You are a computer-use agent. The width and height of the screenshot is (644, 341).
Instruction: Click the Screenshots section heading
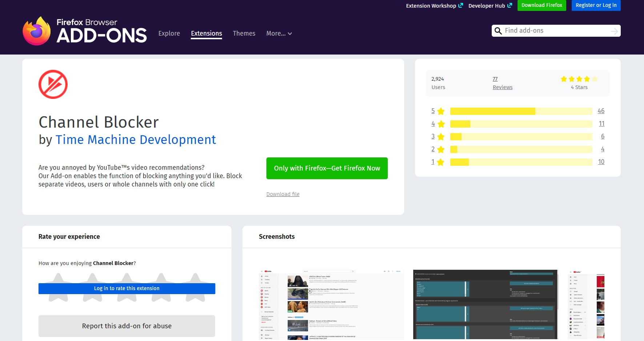pyautogui.click(x=277, y=237)
